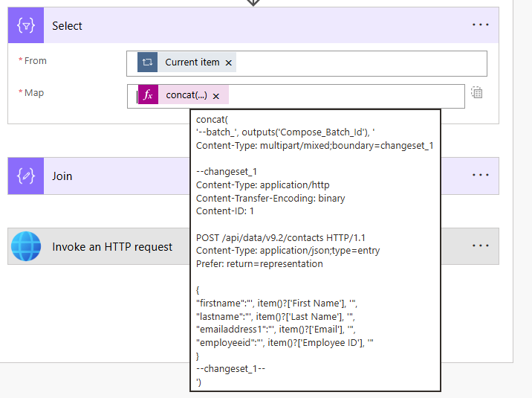This screenshot has width=532, height=398.
Task: Click the Join action icon
Action: point(26,176)
